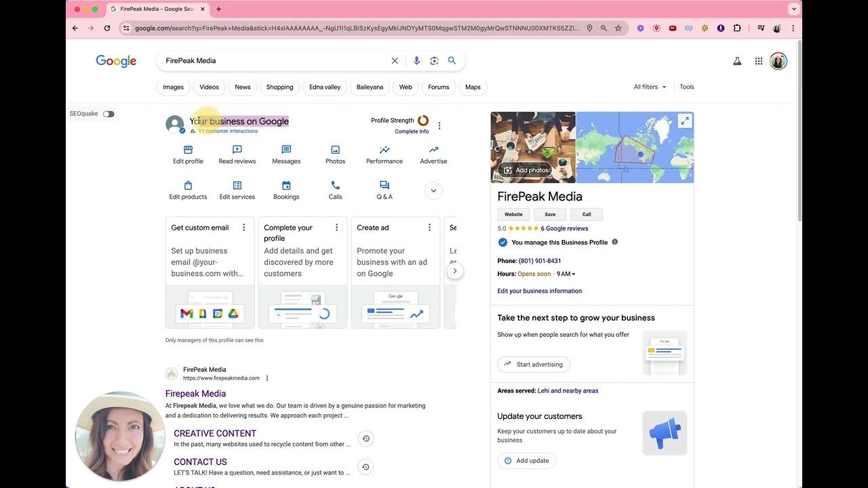The image size is (868, 488).
Task: Search by image with Lens icon
Action: 435,60
